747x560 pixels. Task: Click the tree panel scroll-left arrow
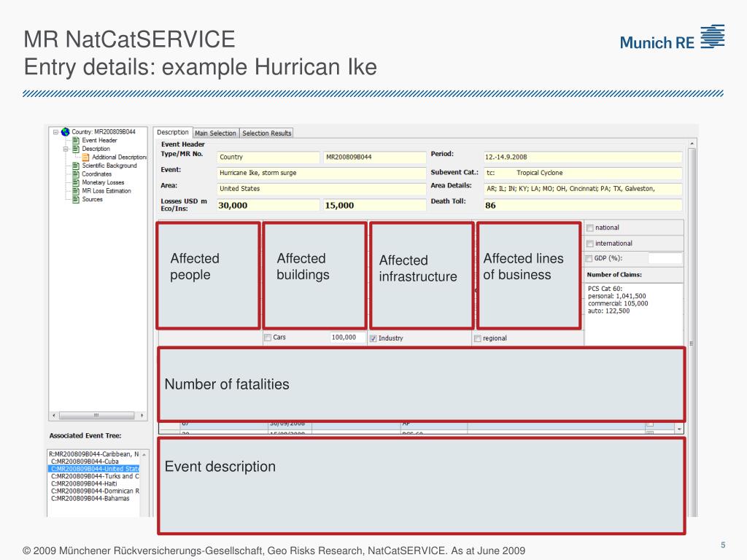54,415
